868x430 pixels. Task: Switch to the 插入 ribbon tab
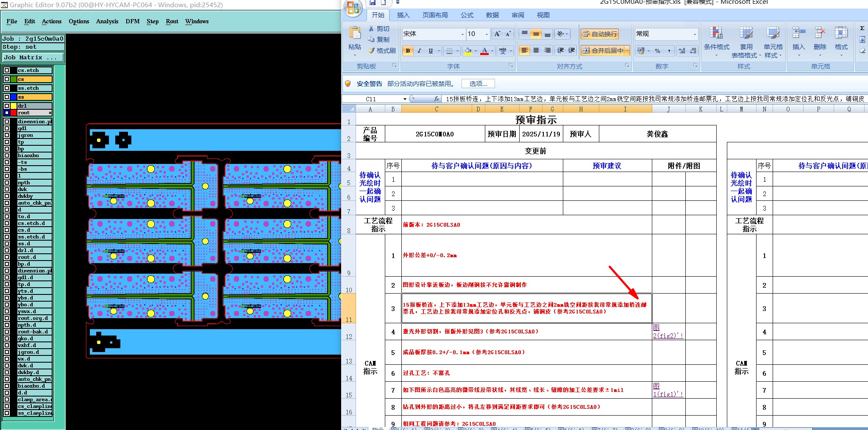(403, 15)
